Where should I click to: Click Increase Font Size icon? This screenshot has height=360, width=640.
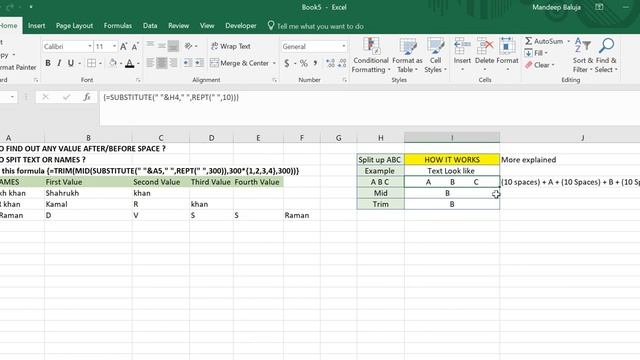point(124,46)
